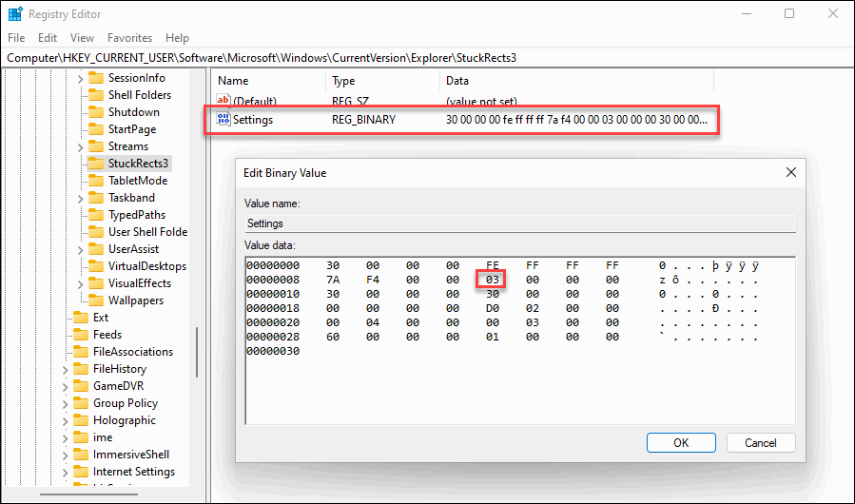This screenshot has width=855, height=504.
Task: Cancel the Edit Binary Value dialog
Action: tap(761, 442)
